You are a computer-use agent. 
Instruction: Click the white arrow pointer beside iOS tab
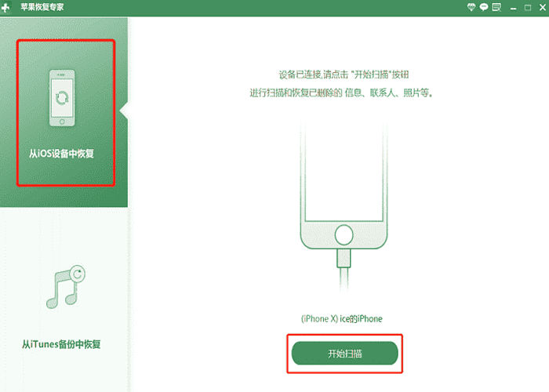coord(124,111)
